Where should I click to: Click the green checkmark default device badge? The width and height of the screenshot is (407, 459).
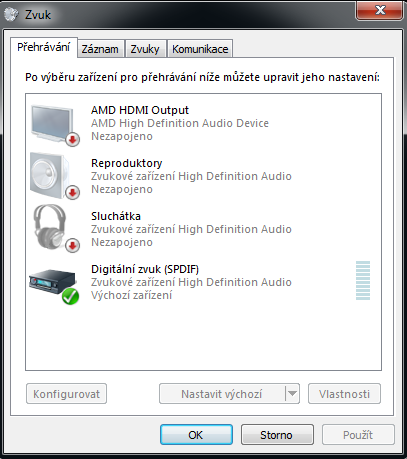[x=70, y=296]
